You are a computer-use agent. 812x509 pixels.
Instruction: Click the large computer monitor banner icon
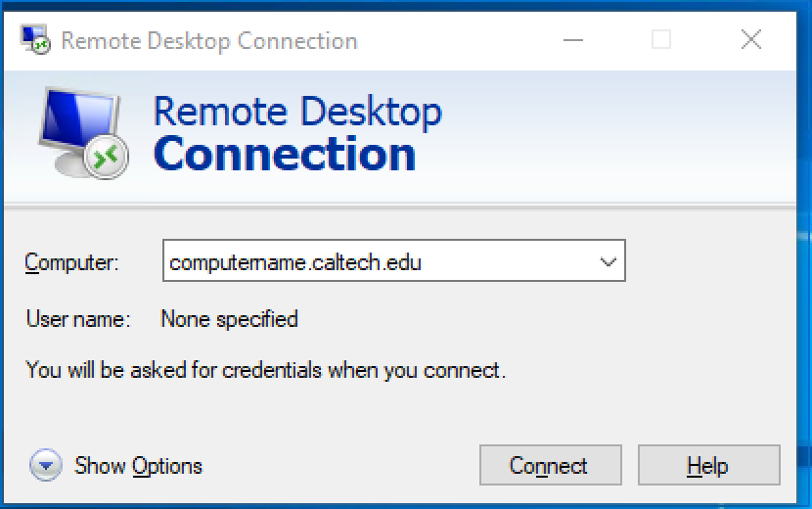[80, 132]
